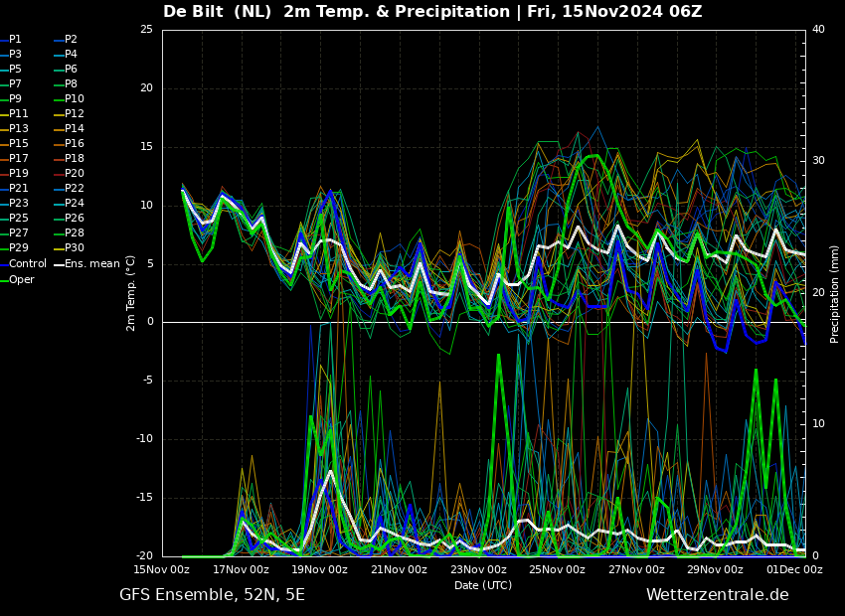This screenshot has width=845, height=616.
Task: Click the blue line swatch beside Control
Action: pyautogui.click(x=4, y=264)
